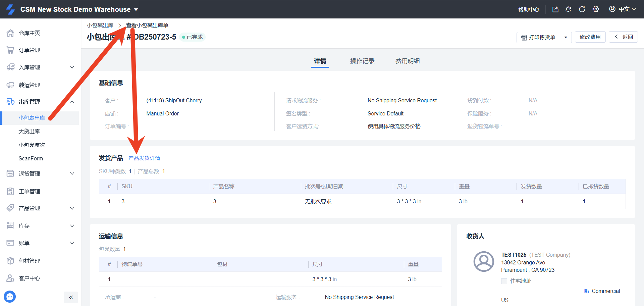Viewport: 644px width, 306px height.
Task: Click the 出库管理 truck icon
Action: (x=10, y=102)
